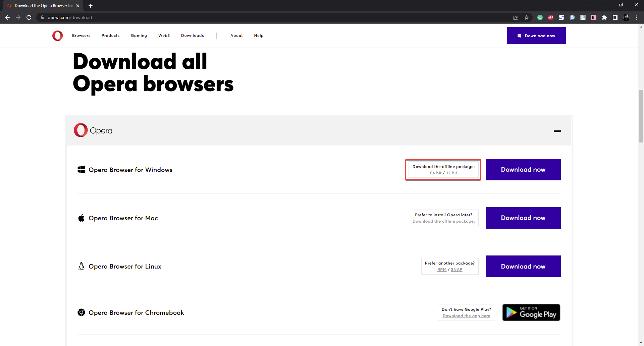Click the Opera logo in the site header

[57, 36]
